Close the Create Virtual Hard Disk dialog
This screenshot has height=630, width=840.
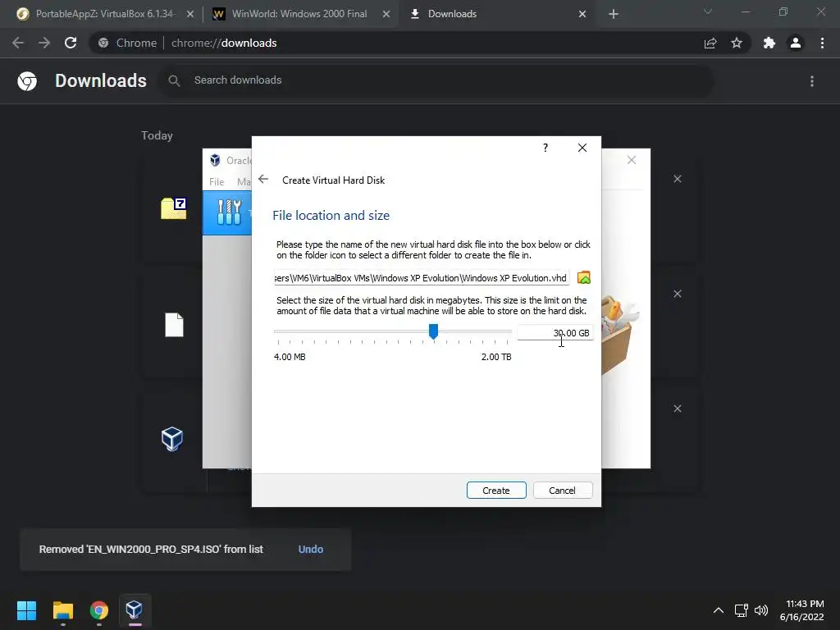click(582, 148)
